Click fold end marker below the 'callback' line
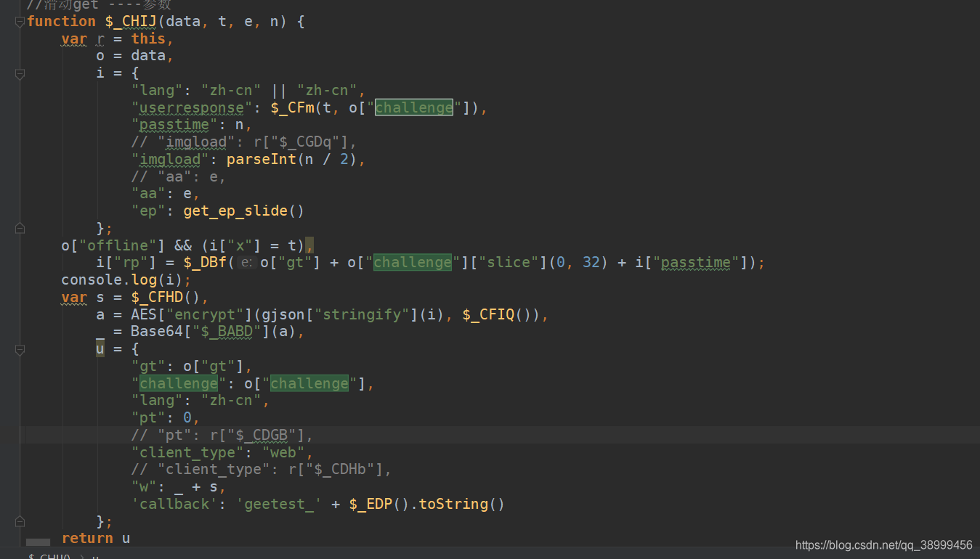Screen dimensions: 980x559 coord(20,521)
